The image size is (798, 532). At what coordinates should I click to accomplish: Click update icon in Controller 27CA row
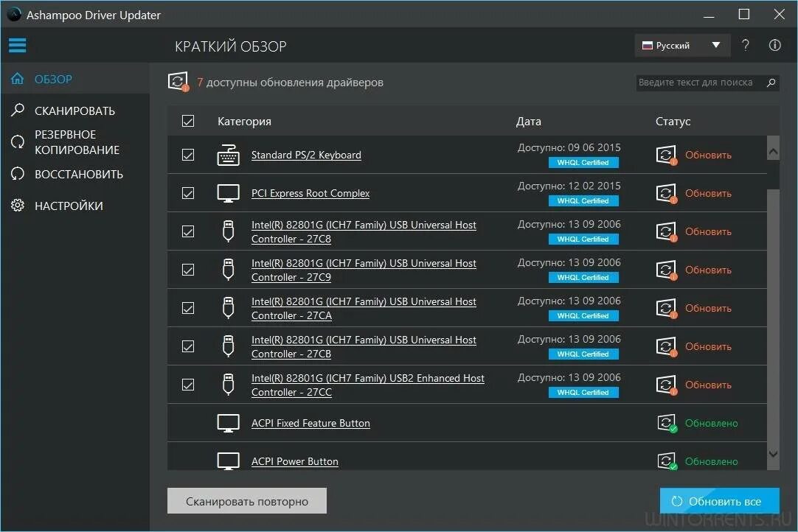(x=666, y=308)
